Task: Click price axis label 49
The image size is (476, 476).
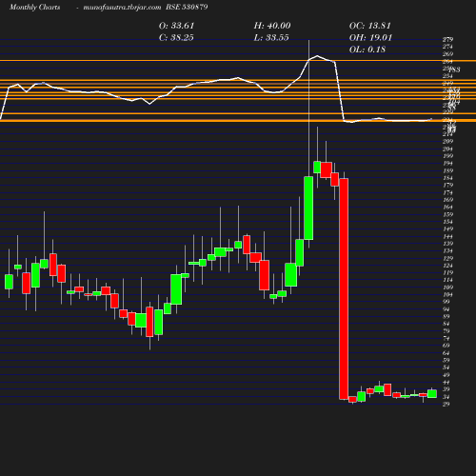Action: point(446,375)
